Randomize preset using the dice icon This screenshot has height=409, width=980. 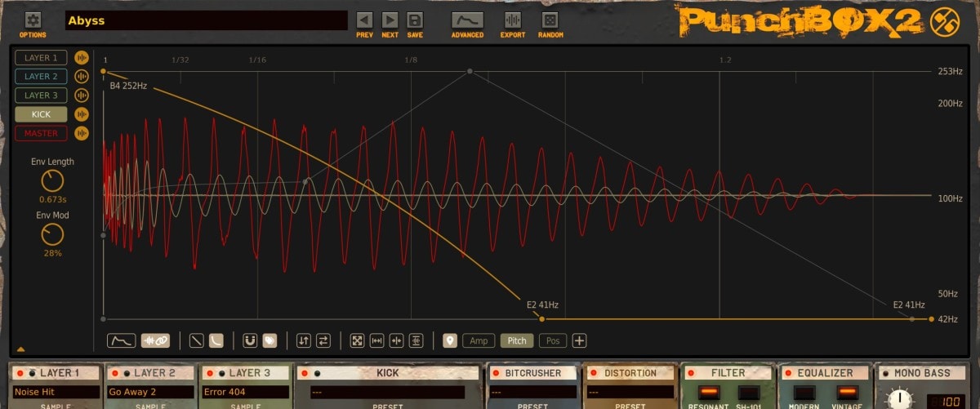550,20
